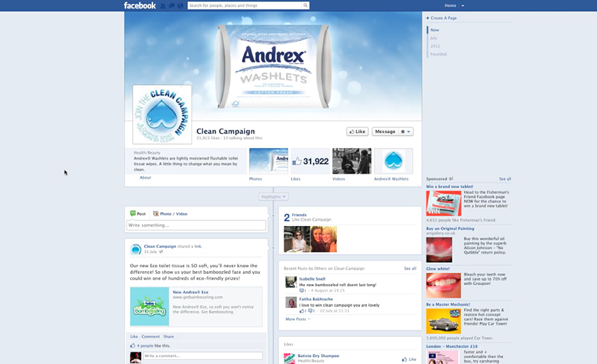
Task: Open Batiste Dry Shampoo page
Action: 318,356
